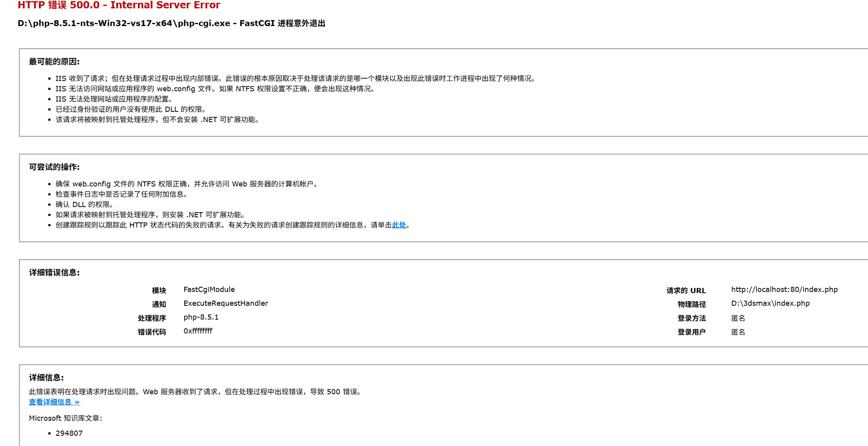This screenshot has width=868, height=446.
Task: Open the 查看详细信息 link
Action: point(54,402)
